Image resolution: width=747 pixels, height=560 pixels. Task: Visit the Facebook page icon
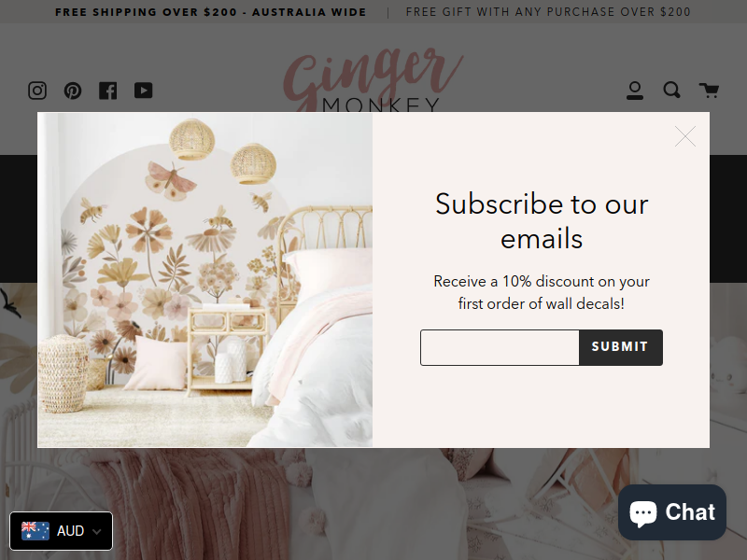point(108,91)
